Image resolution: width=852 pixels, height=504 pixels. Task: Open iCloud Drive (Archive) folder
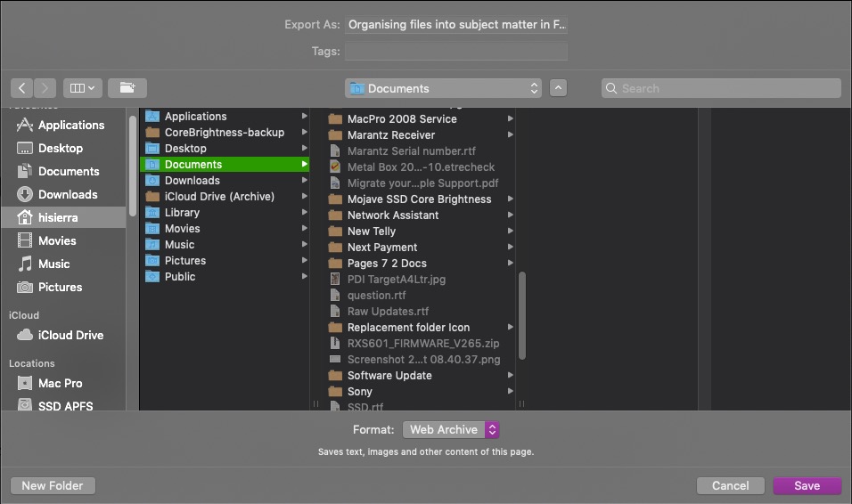(x=225, y=197)
